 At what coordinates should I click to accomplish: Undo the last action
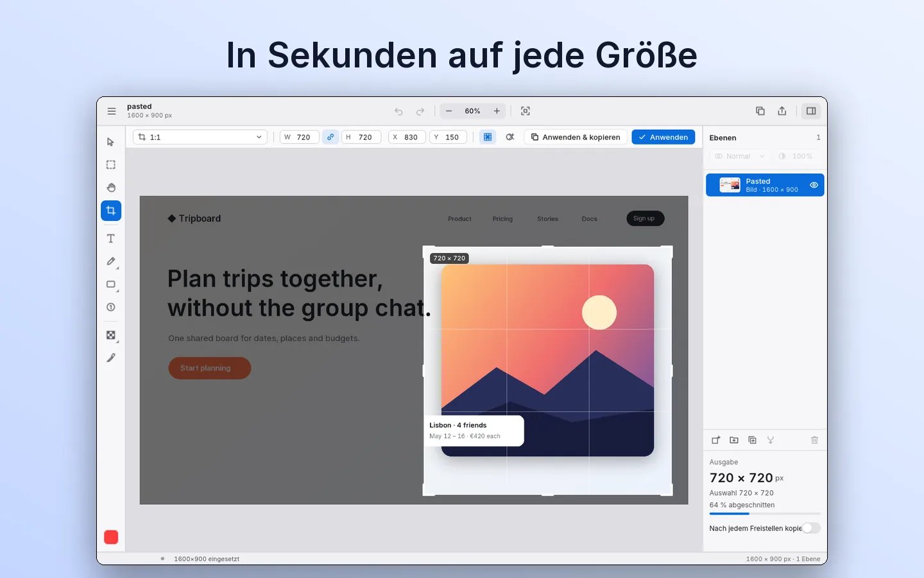398,111
